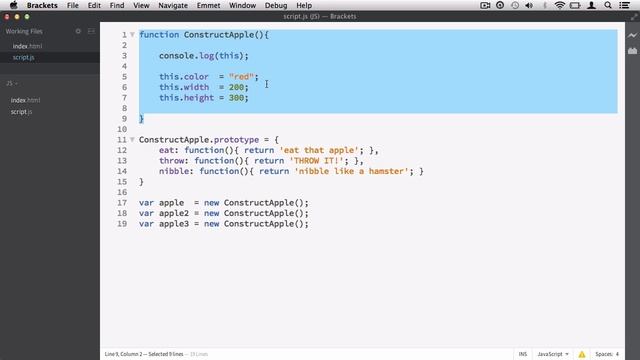The width and height of the screenshot is (640, 360).
Task: Click the circular recording status icon in menu bar
Action: [500, 5]
